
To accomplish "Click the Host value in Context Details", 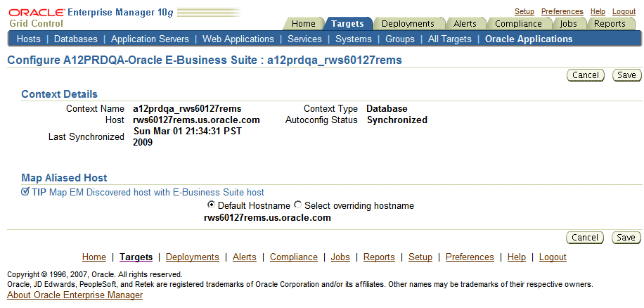I will (196, 120).
